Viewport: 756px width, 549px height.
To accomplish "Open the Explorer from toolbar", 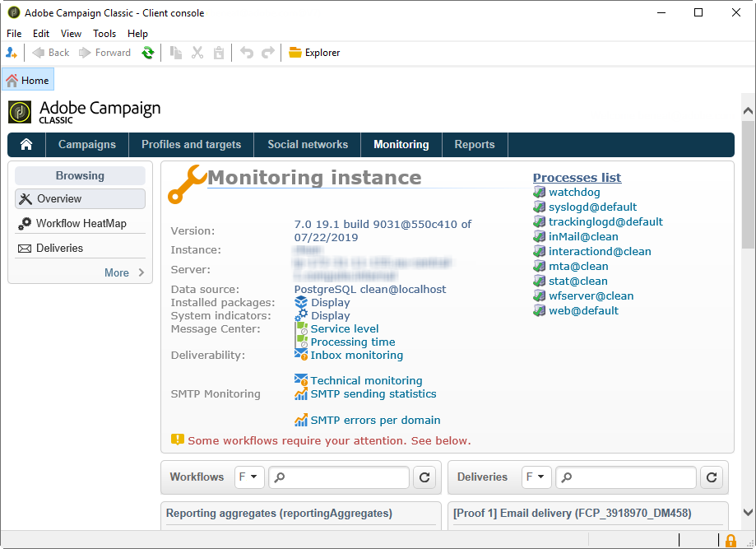I will coord(314,53).
